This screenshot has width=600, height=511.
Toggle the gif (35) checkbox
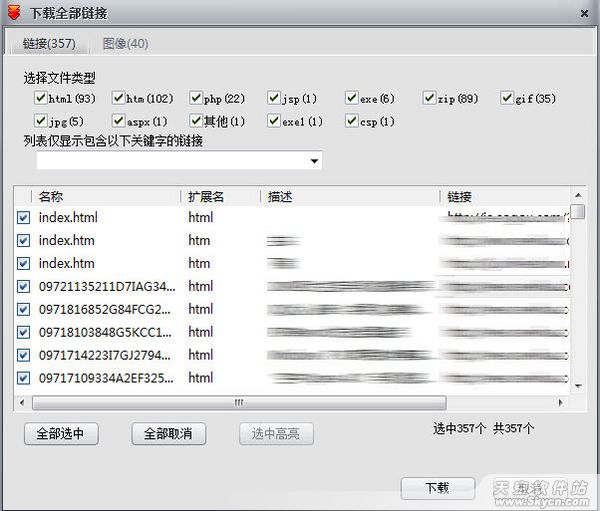coord(507,98)
